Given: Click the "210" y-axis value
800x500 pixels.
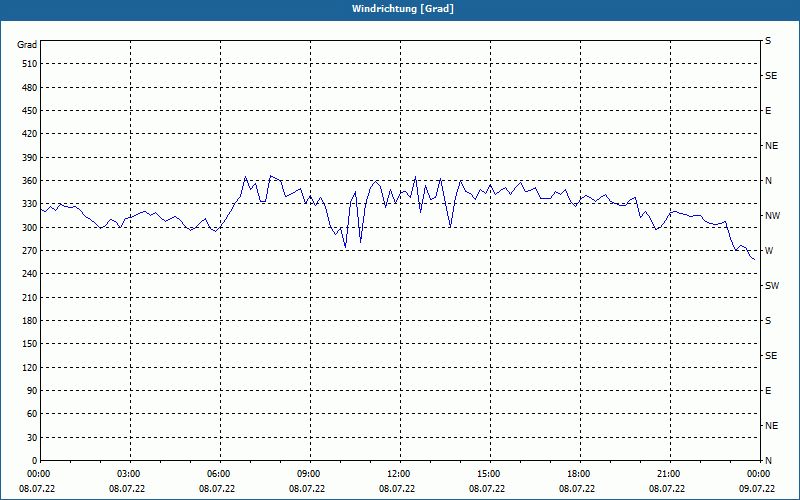Looking at the screenshot, I should tap(30, 297).
